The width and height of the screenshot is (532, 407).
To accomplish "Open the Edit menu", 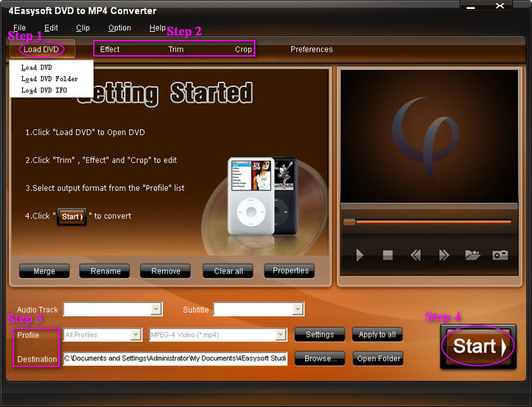I will tap(51, 28).
